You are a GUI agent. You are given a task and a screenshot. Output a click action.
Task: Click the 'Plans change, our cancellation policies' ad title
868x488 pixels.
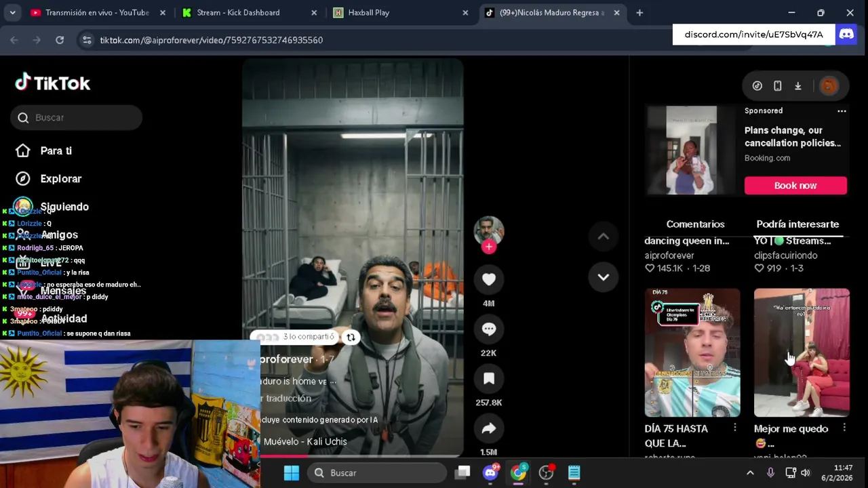pos(793,136)
